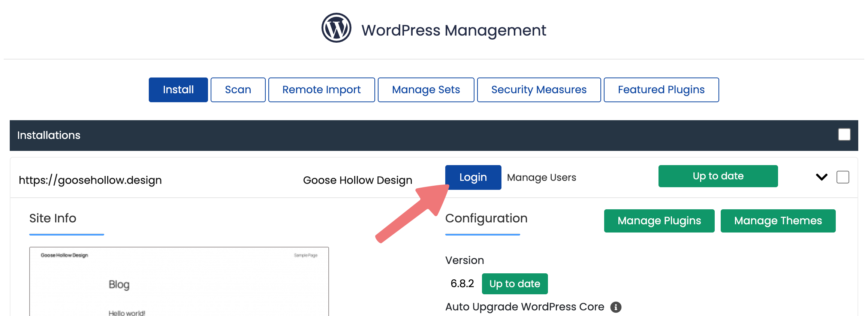Open the Manage Sets tab
The width and height of the screenshot is (868, 316).
click(x=426, y=90)
